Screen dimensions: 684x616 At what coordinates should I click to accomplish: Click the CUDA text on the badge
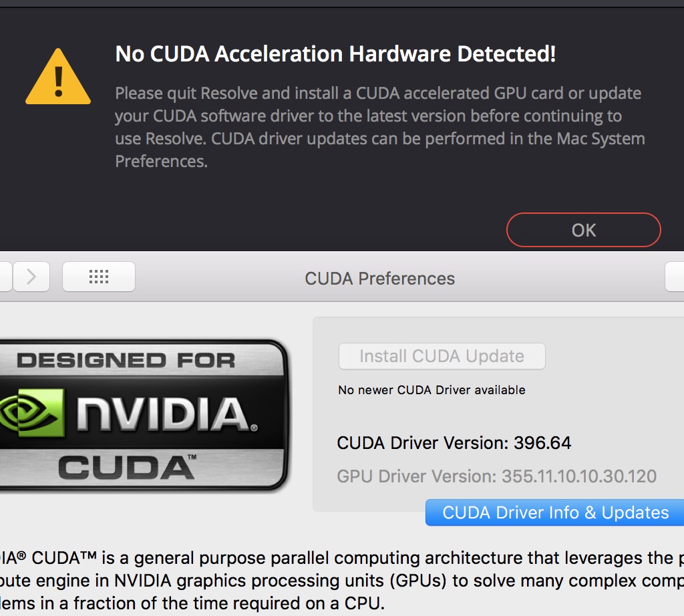point(127,468)
